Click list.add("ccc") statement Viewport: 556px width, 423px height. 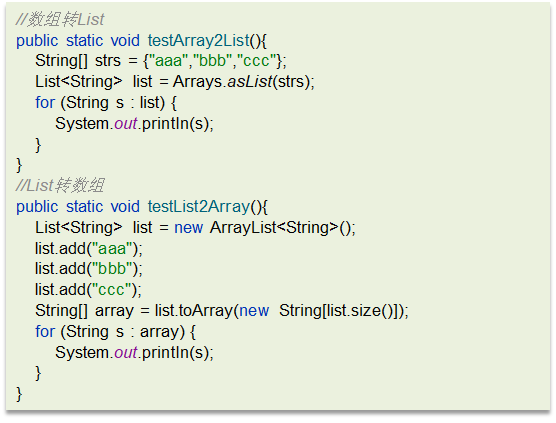(88, 290)
